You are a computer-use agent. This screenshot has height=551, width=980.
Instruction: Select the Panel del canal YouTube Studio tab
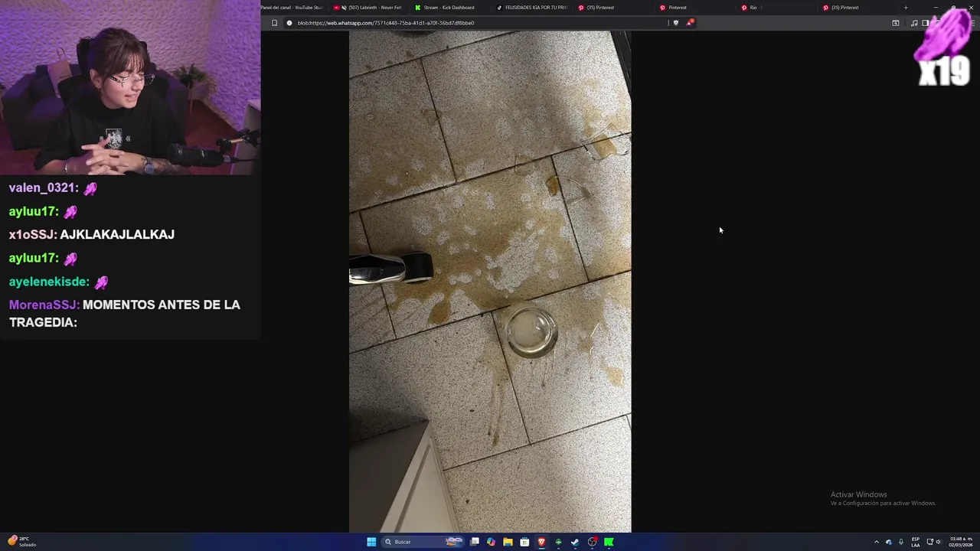pos(293,8)
